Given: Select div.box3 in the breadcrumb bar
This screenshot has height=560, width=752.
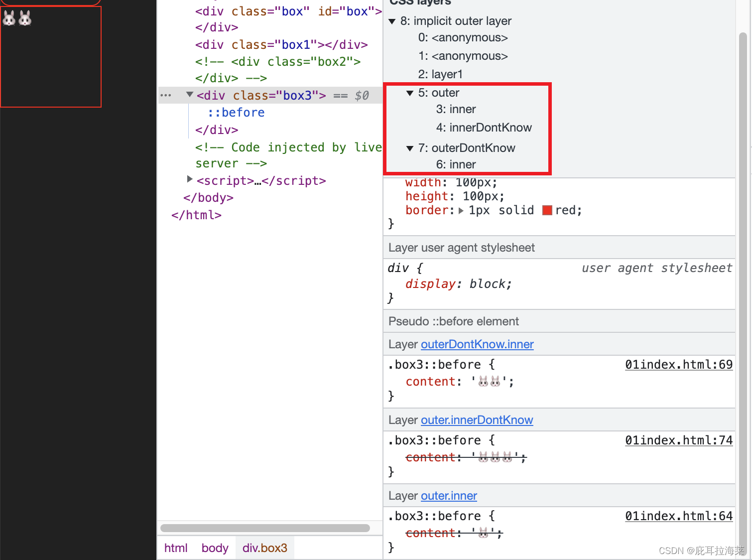Looking at the screenshot, I should [264, 548].
